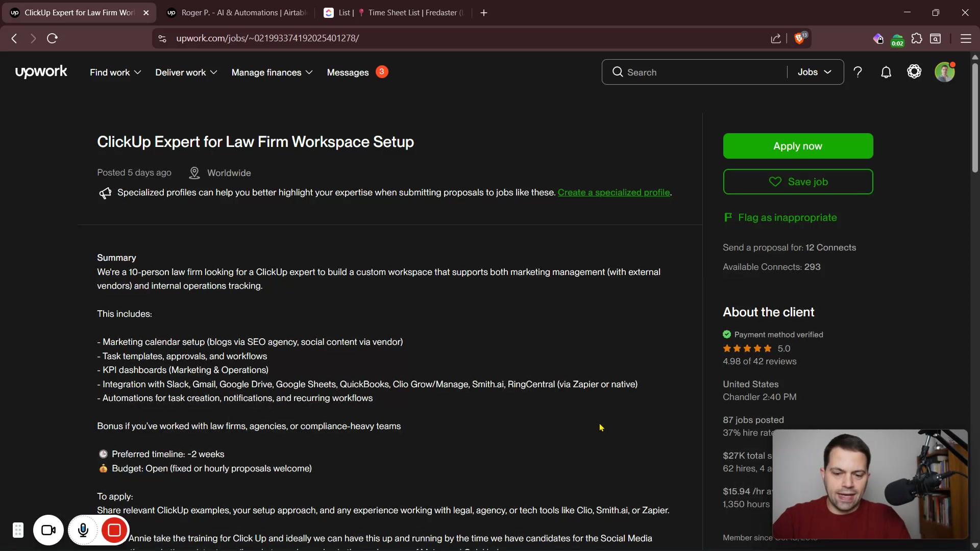
Task: Expand the Manage finances dropdown
Action: 272,72
